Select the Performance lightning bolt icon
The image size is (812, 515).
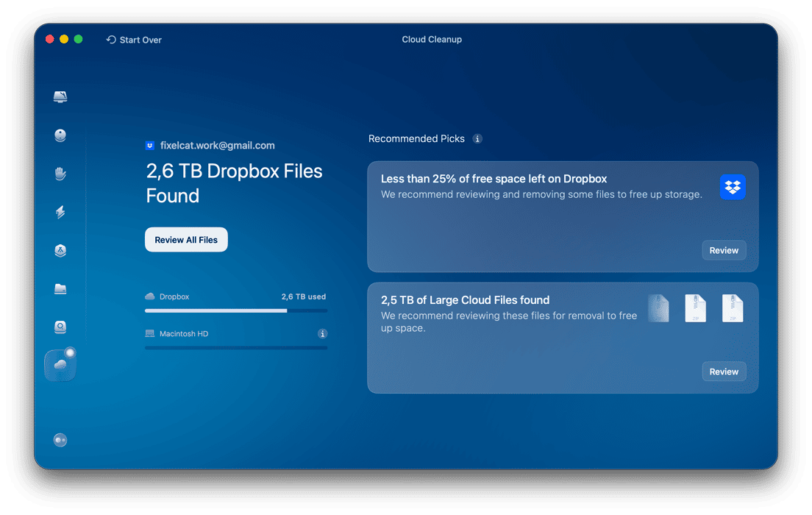coord(60,212)
